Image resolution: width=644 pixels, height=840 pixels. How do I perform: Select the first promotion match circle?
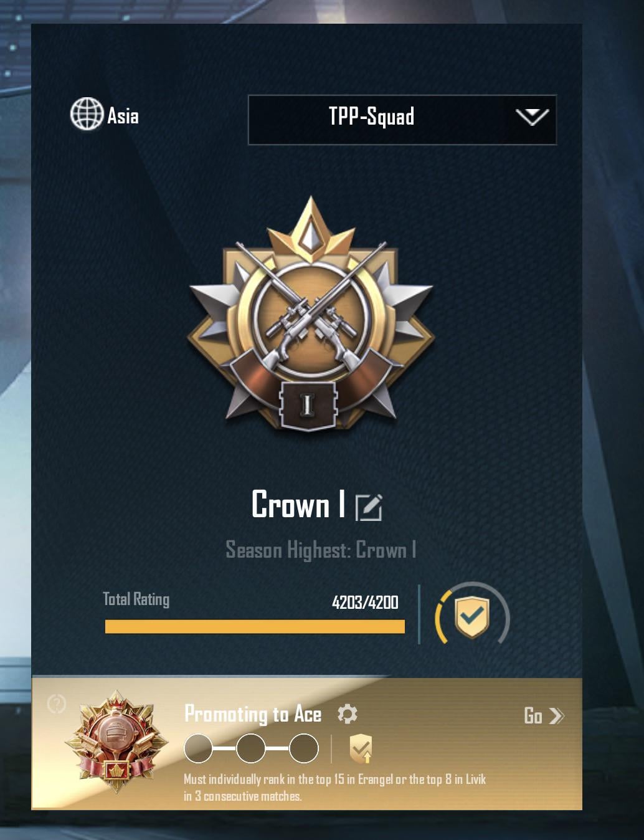pos(198,748)
